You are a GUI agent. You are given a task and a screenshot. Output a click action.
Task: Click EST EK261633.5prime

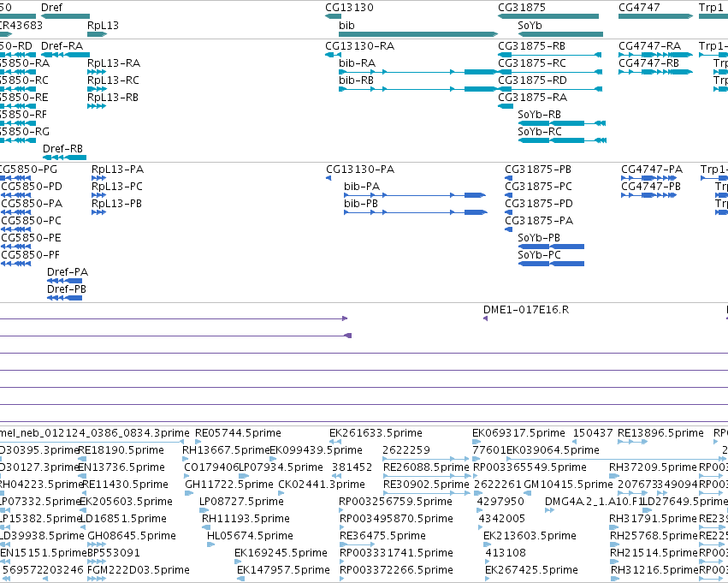point(335,442)
